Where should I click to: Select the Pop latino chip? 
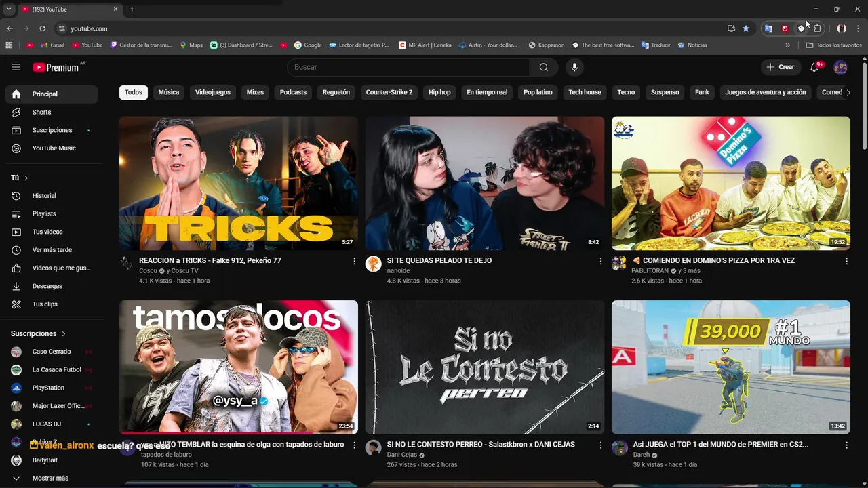pos(538,92)
